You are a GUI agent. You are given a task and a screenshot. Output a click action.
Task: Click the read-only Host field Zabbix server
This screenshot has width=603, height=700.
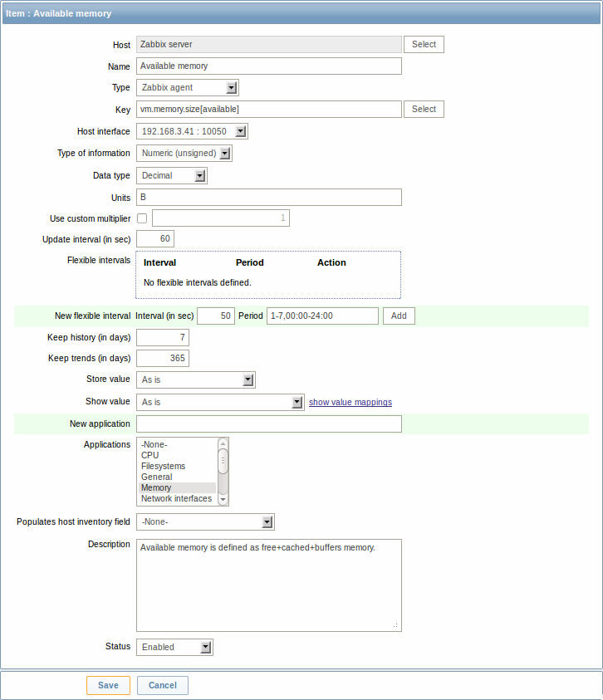pos(268,44)
